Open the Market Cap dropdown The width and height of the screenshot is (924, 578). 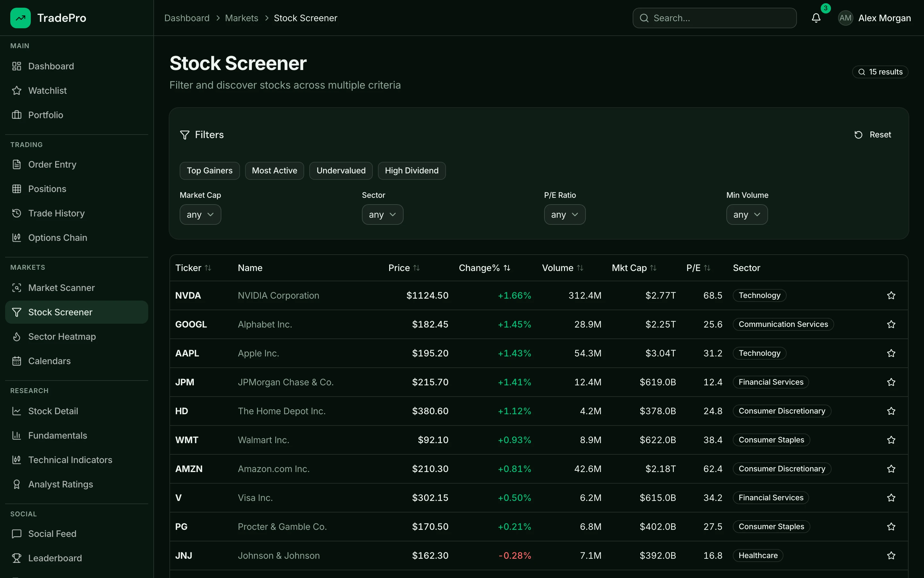click(x=200, y=215)
